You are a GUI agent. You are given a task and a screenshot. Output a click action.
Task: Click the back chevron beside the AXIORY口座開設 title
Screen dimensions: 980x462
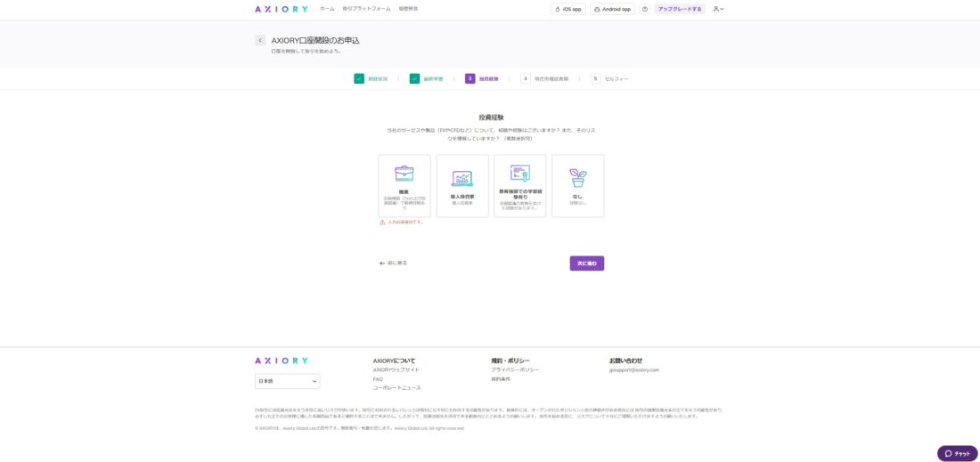260,40
